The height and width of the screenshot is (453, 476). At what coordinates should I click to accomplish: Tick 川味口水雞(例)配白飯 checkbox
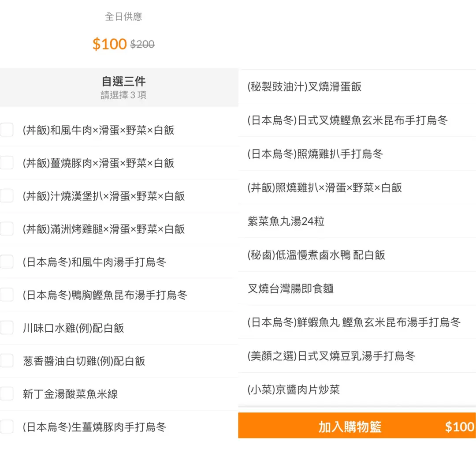pos(7,328)
